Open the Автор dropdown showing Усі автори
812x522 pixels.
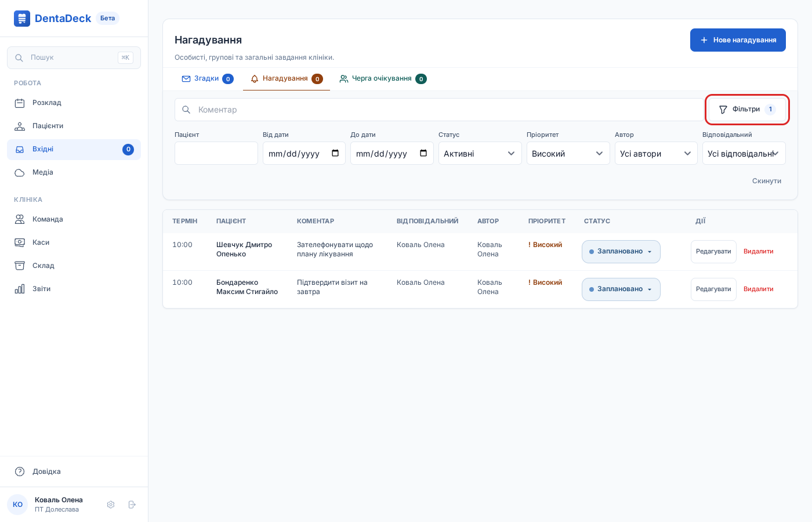point(656,154)
